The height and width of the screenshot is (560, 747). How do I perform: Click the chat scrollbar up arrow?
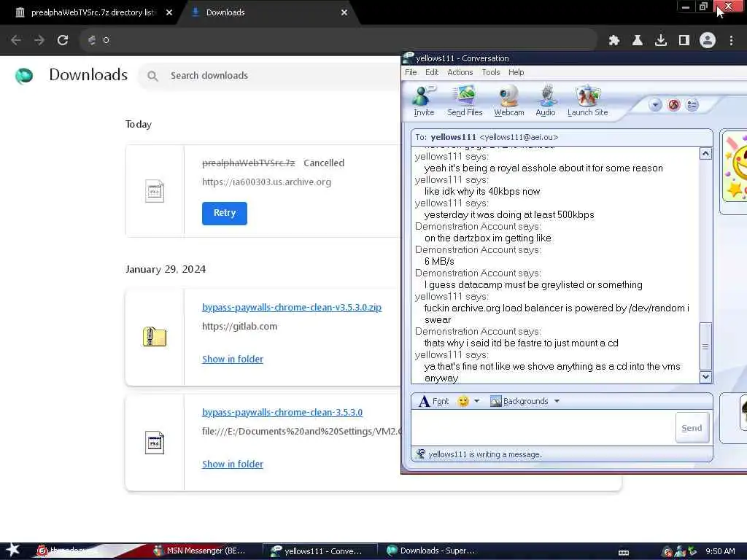coord(705,153)
